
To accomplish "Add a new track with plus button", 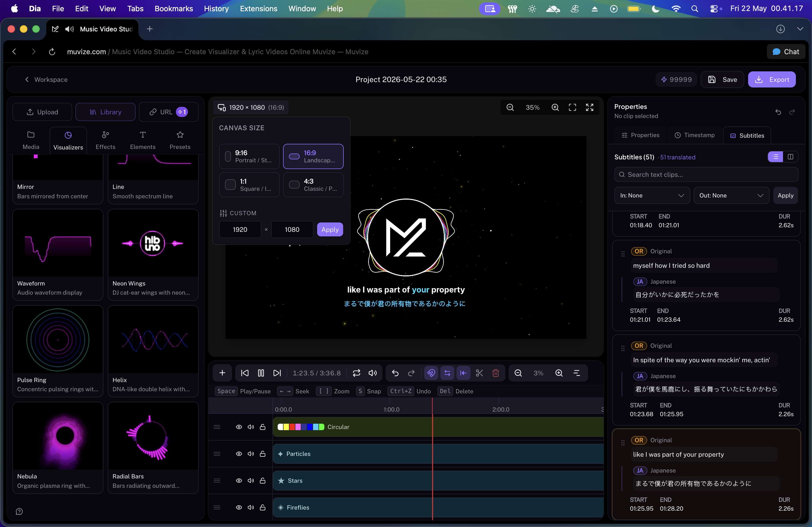I will click(x=222, y=373).
